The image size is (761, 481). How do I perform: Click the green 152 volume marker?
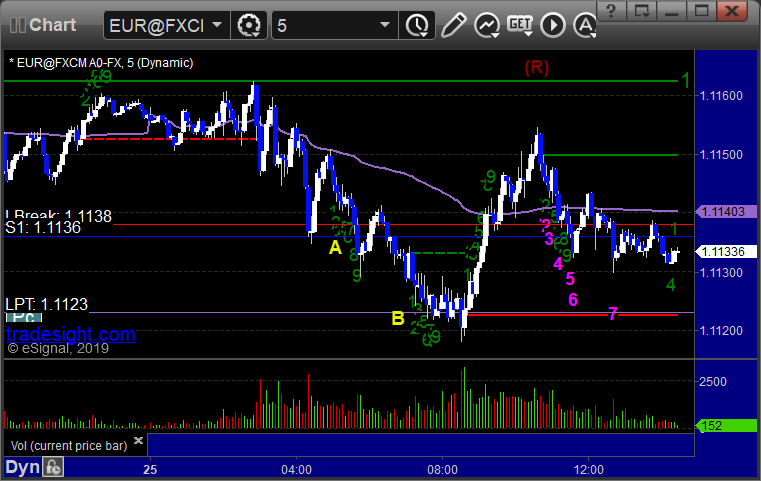click(x=726, y=426)
